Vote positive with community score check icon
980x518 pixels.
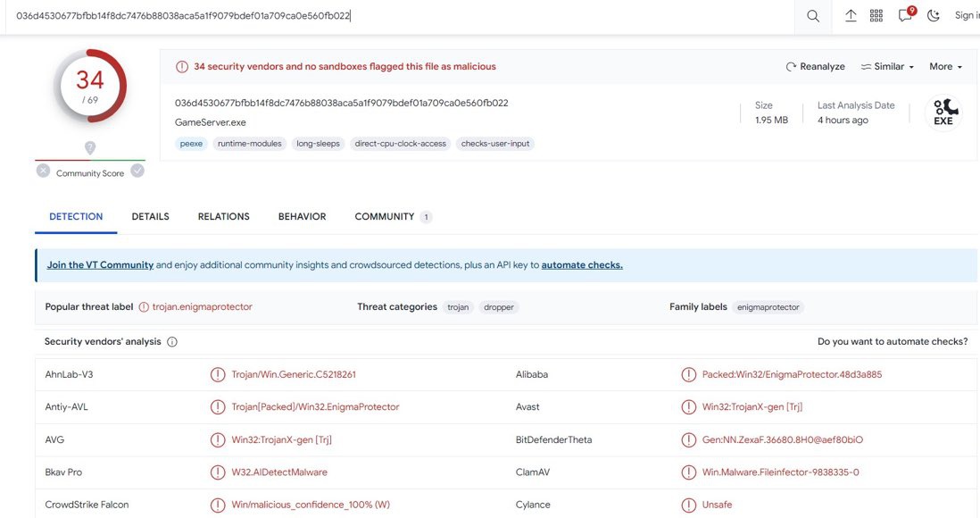[x=137, y=171]
